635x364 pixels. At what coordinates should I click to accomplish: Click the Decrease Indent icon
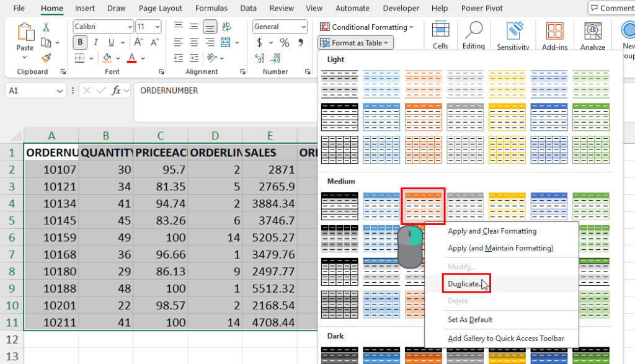point(178,58)
